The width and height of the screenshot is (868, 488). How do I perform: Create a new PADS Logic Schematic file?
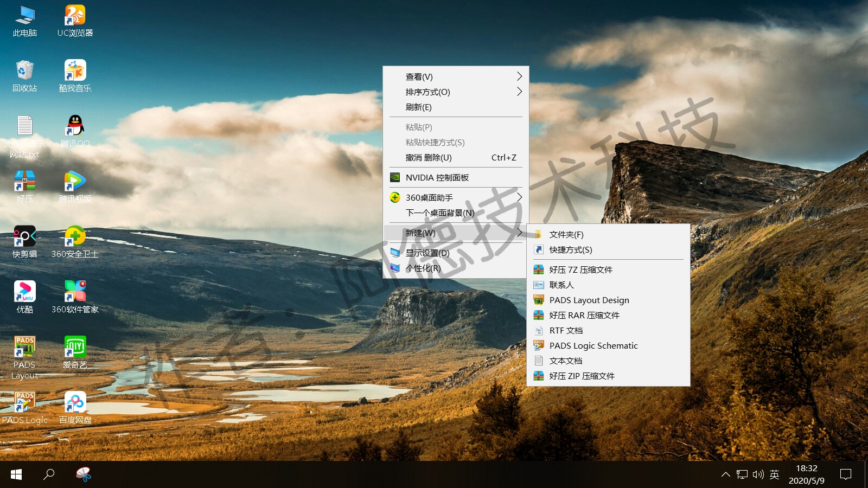pos(608,345)
